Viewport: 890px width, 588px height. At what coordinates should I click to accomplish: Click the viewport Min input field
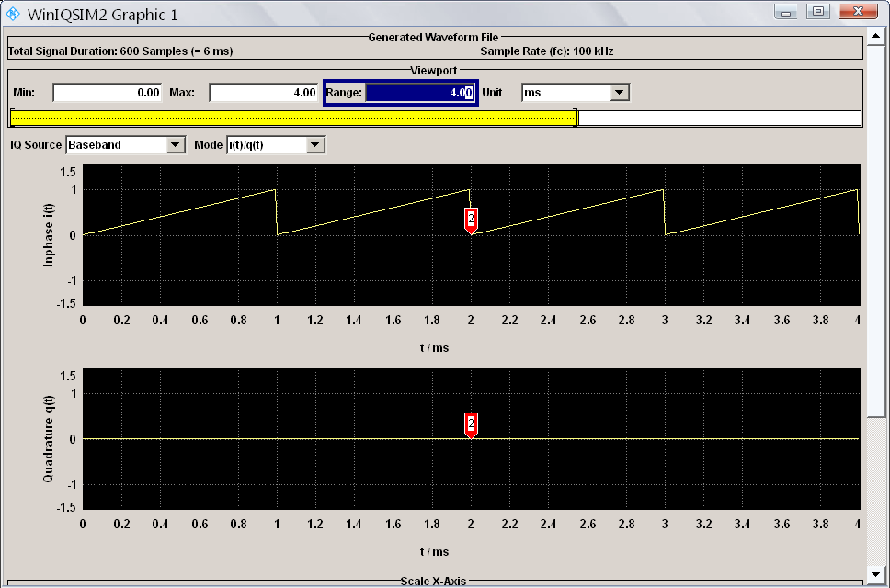click(108, 93)
